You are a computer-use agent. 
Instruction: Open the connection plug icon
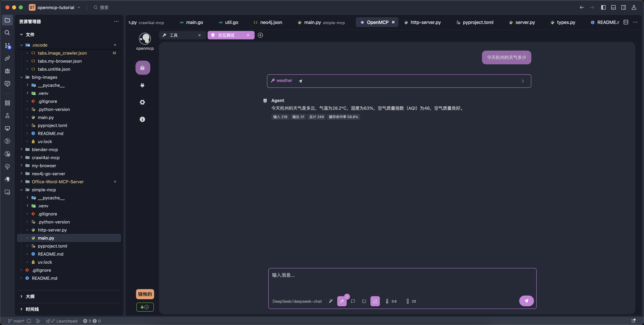tap(142, 85)
